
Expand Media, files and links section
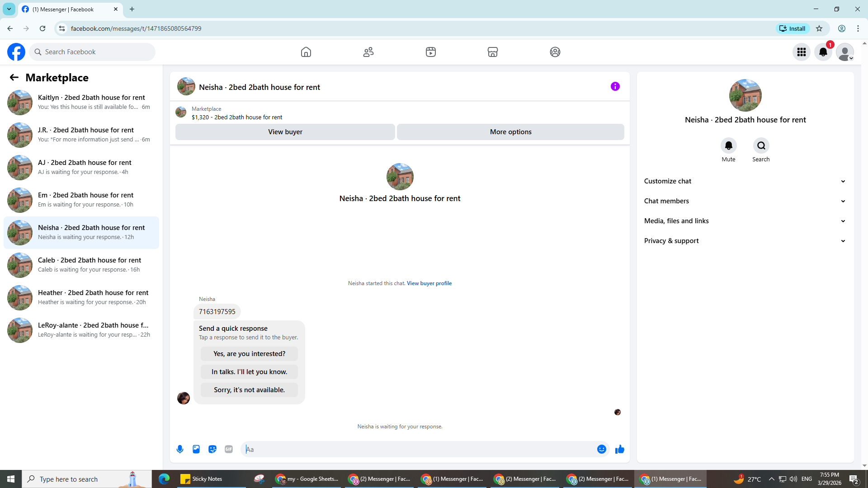pos(745,221)
